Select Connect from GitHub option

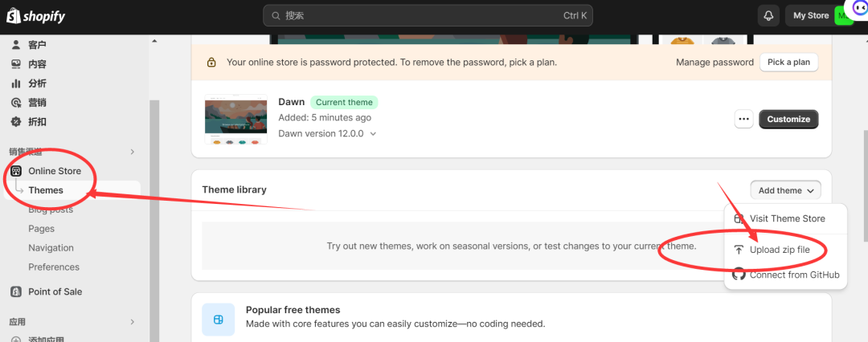[794, 275]
